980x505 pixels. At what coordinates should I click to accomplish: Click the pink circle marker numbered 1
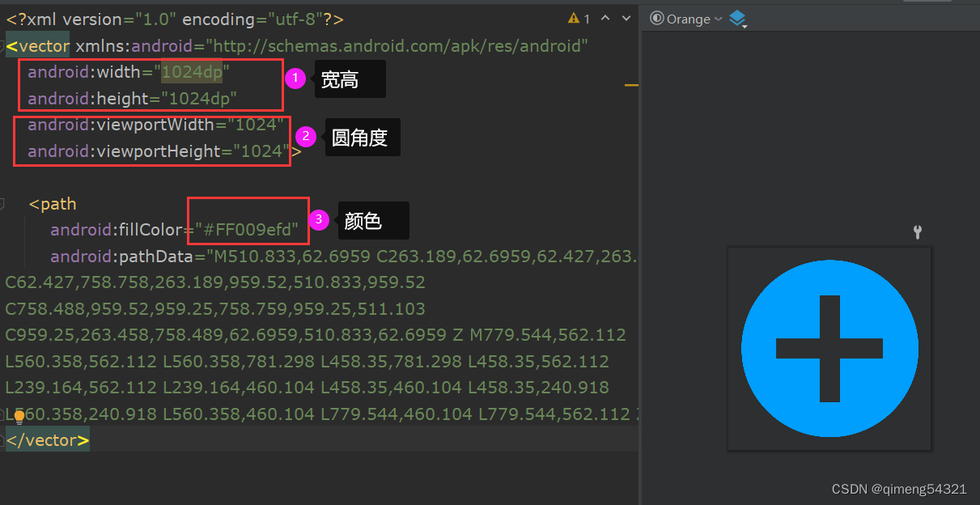(295, 79)
